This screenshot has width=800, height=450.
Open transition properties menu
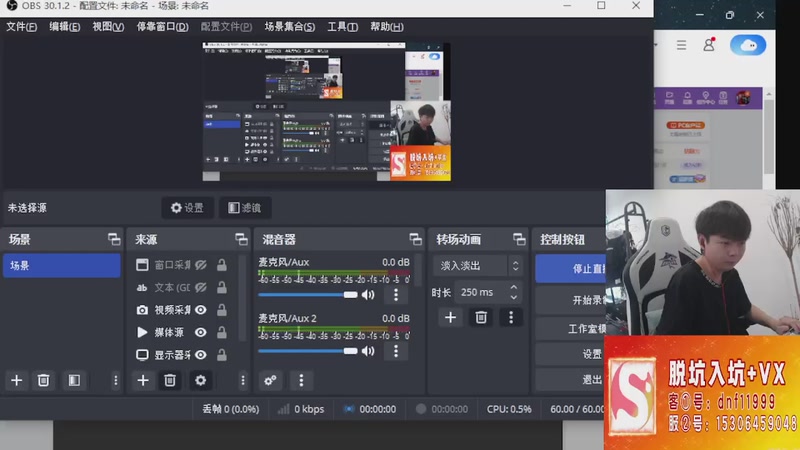tap(511, 317)
